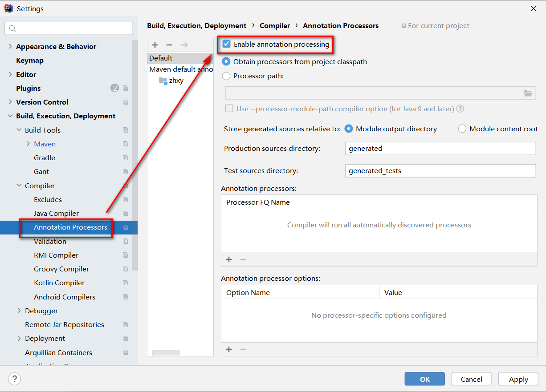Screen dimensions: 546x392
Task: Select the Processor path radio button
Action: [x=226, y=76]
